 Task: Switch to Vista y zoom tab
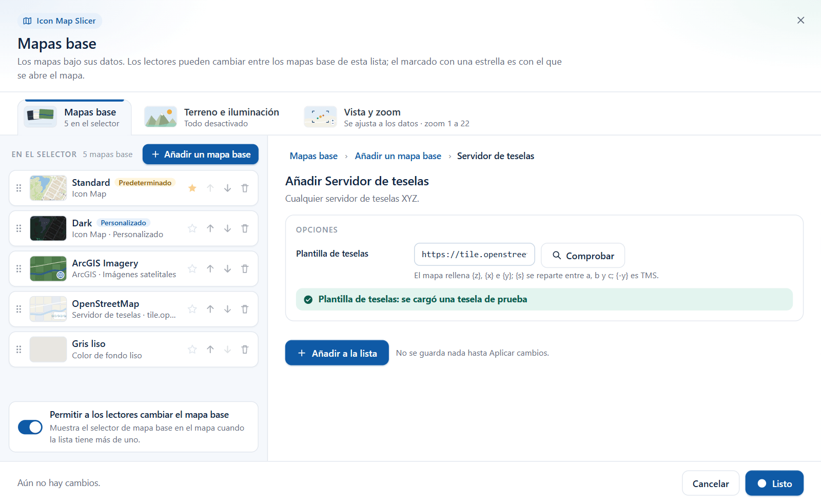coord(387,118)
